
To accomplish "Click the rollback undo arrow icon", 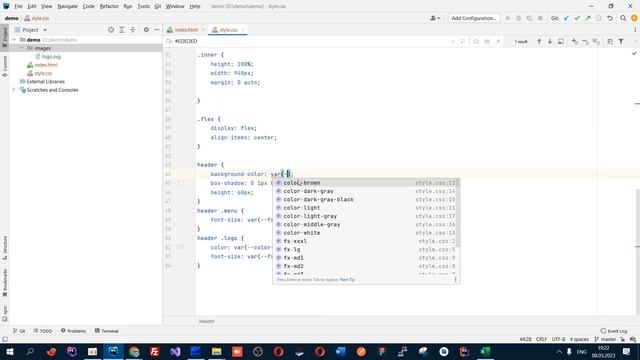I will [x=610, y=18].
